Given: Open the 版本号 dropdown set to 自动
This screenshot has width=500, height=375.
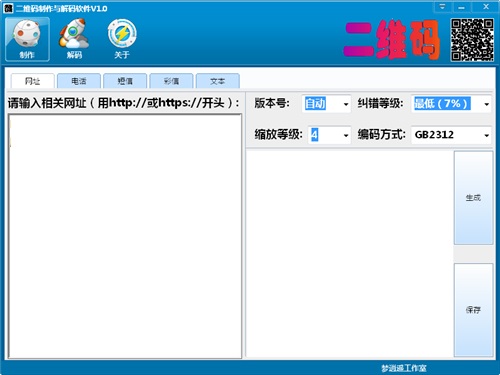Looking at the screenshot, I should (326, 104).
